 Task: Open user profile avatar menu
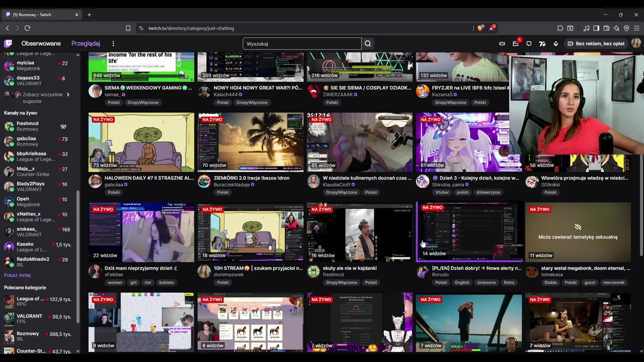(636, 44)
